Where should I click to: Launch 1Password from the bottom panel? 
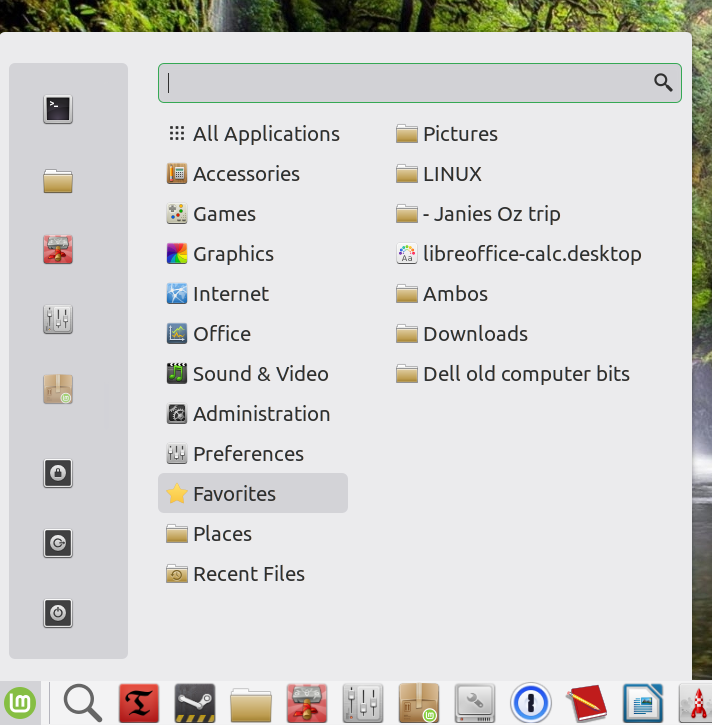click(531, 703)
